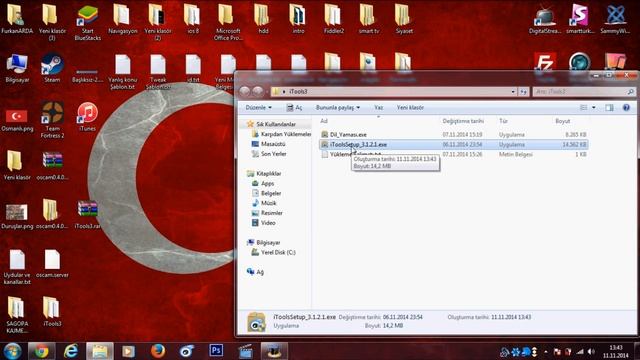Click the iTools3 address bar path

point(298,92)
